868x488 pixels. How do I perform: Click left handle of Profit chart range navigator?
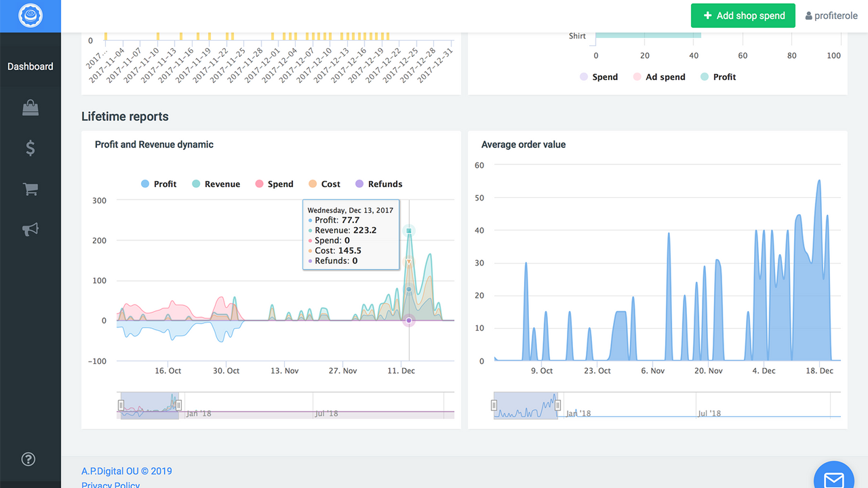point(121,405)
